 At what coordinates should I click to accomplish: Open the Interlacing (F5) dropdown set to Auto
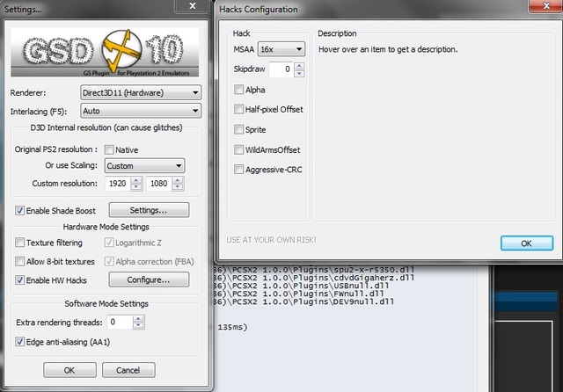141,111
